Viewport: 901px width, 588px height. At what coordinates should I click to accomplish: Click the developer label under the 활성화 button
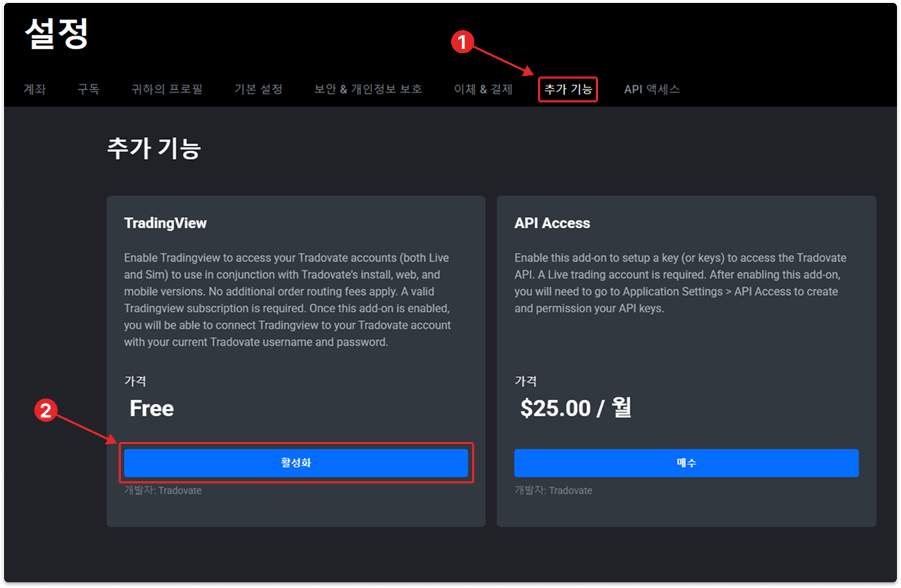point(163,490)
